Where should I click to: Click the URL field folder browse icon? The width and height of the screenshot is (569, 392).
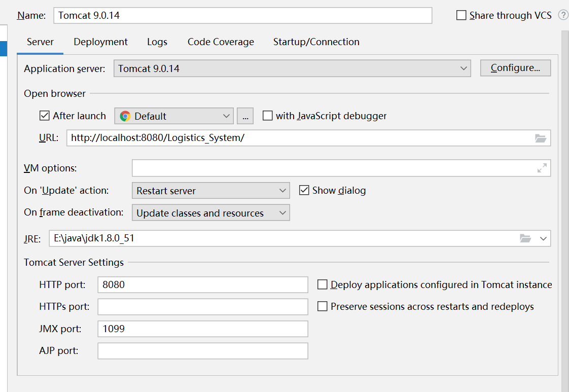[x=540, y=138]
